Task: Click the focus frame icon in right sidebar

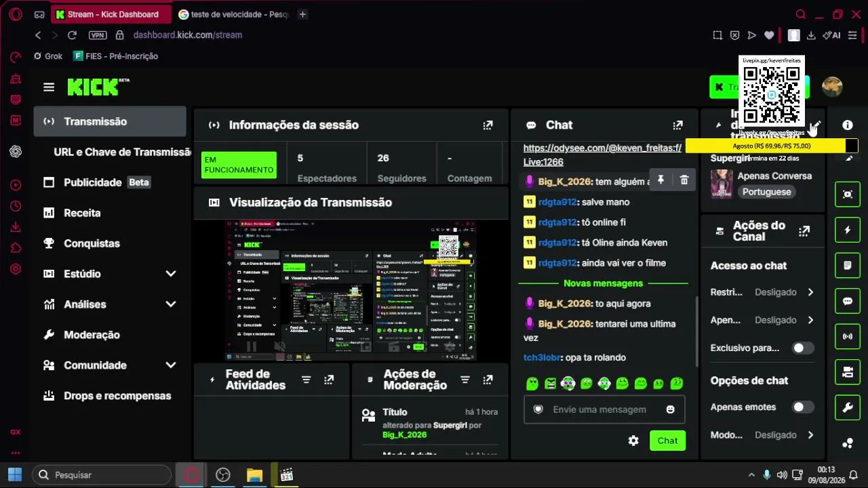Action: [x=848, y=195]
